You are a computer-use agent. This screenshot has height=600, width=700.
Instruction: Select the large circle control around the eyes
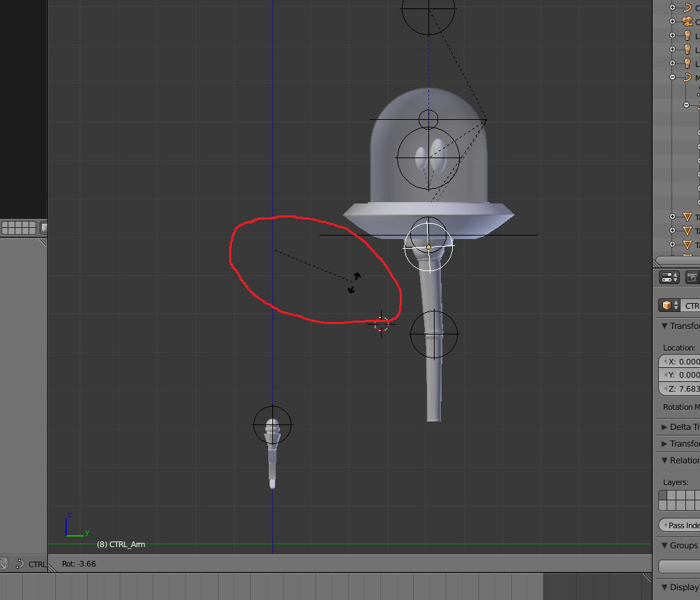point(428,157)
